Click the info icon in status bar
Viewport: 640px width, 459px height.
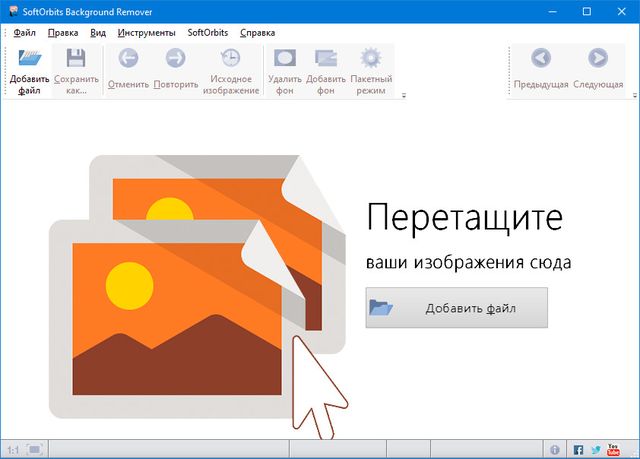556,449
